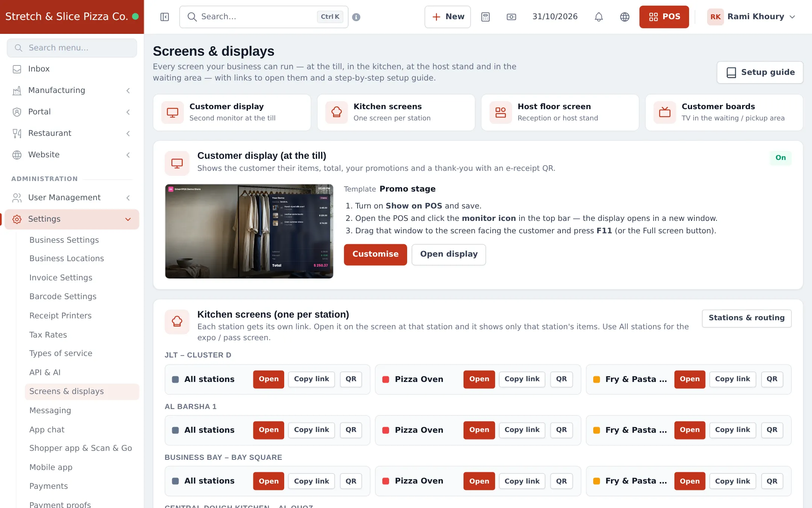Click the Customer display monitor card icon
The image size is (812, 508).
pyautogui.click(x=173, y=112)
